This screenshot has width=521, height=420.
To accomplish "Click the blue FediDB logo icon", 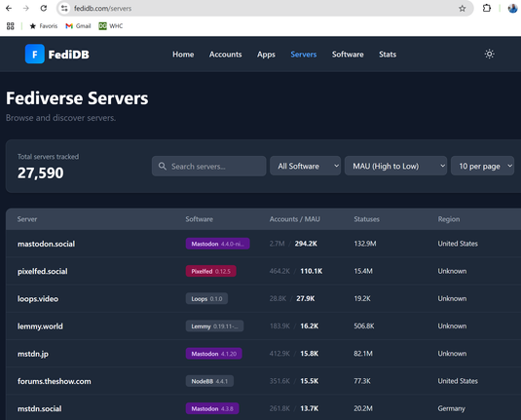I will pyautogui.click(x=34, y=54).
